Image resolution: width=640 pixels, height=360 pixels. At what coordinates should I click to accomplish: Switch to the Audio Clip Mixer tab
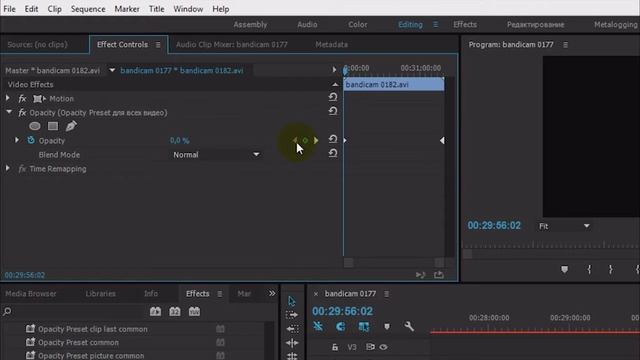point(231,44)
